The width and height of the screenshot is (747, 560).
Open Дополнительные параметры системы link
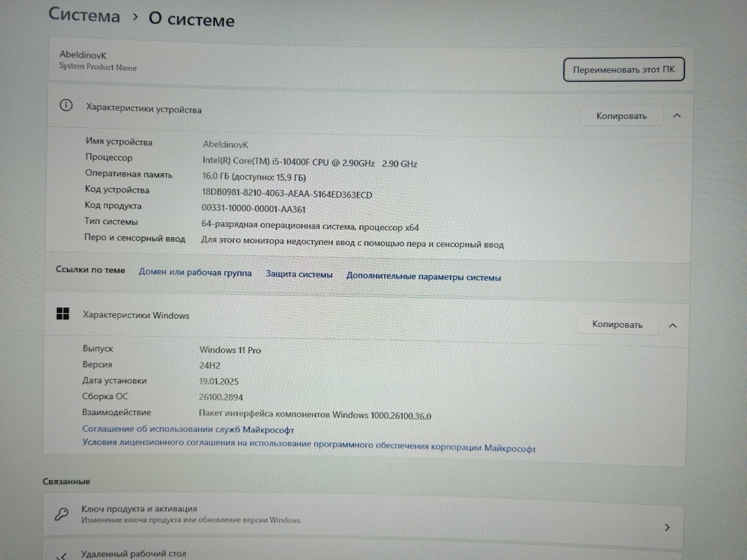tap(423, 277)
